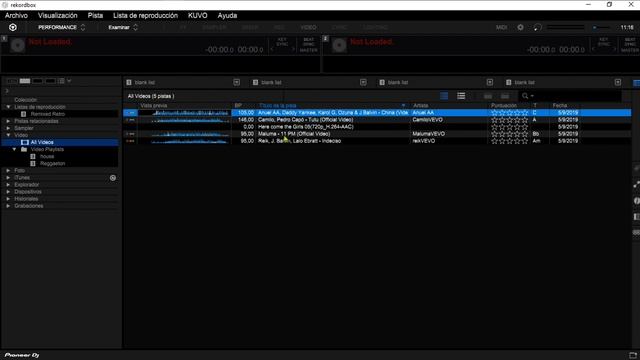The height and width of the screenshot is (360, 640).
Task: Select All Videos in the tree
Action: 42,142
